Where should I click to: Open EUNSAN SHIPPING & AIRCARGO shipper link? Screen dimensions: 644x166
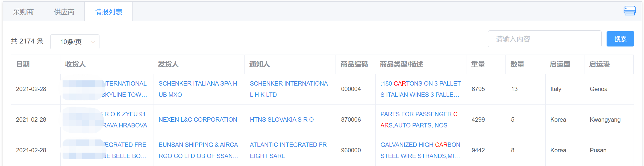click(199, 150)
